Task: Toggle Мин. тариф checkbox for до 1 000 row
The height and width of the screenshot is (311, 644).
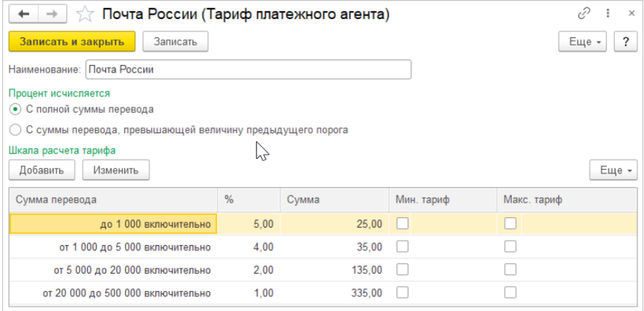Action: pos(403,223)
